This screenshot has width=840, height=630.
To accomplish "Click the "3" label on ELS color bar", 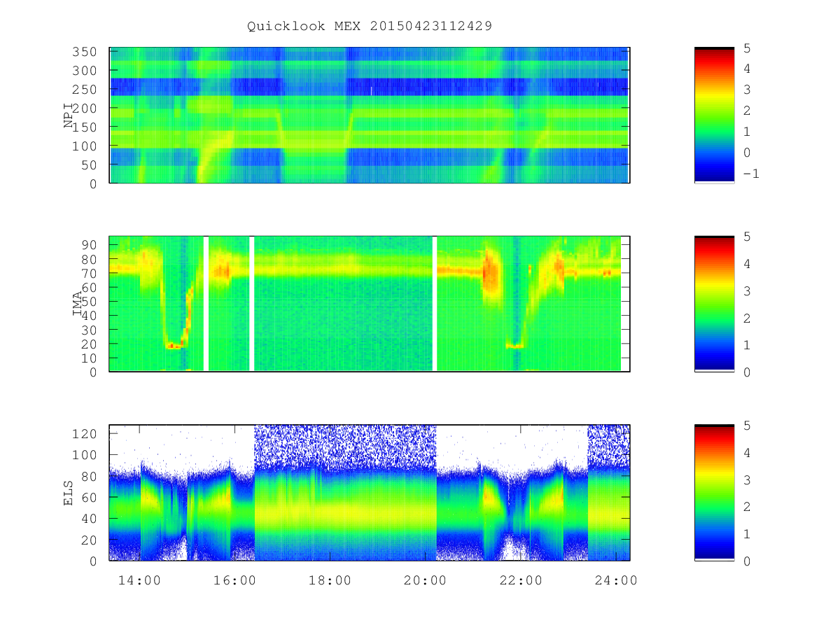I will (746, 479).
